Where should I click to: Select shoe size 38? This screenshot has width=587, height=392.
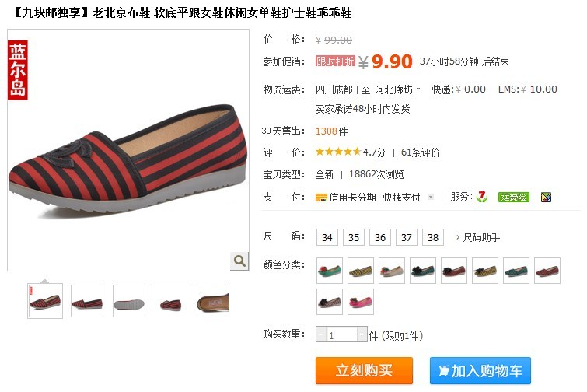[433, 237]
